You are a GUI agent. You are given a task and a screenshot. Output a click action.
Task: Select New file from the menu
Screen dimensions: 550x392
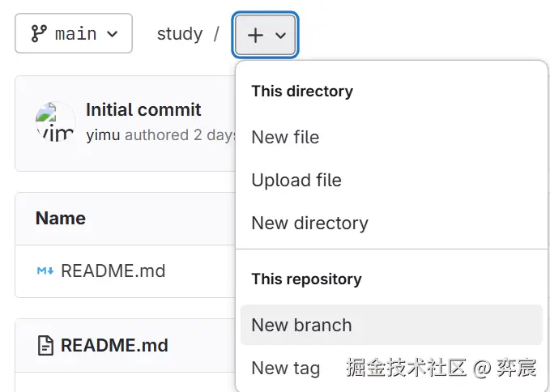pyautogui.click(x=285, y=137)
